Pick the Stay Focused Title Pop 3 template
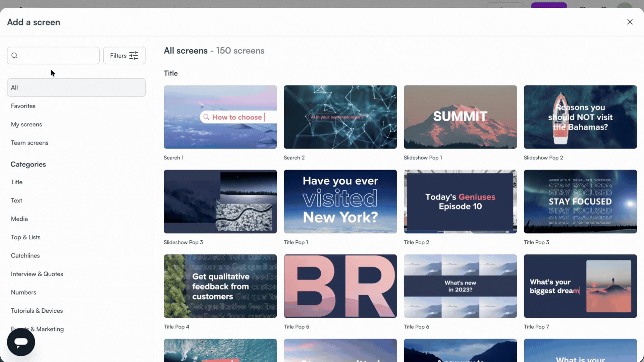 coord(580,201)
